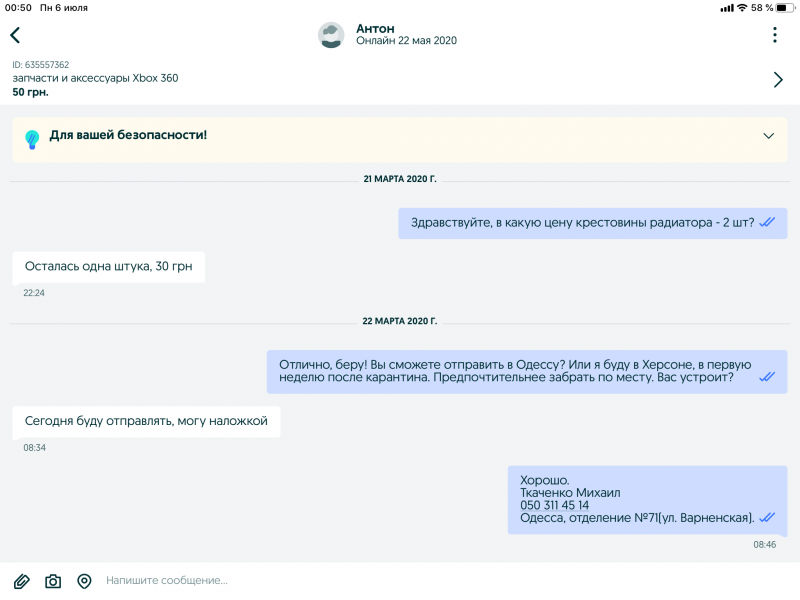Tap the read checkmarks on the address message
800x600 pixels.
click(767, 517)
